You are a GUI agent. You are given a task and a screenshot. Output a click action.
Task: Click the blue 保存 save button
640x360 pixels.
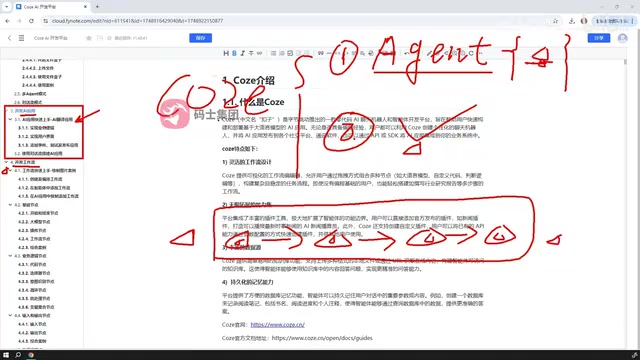tap(200, 38)
